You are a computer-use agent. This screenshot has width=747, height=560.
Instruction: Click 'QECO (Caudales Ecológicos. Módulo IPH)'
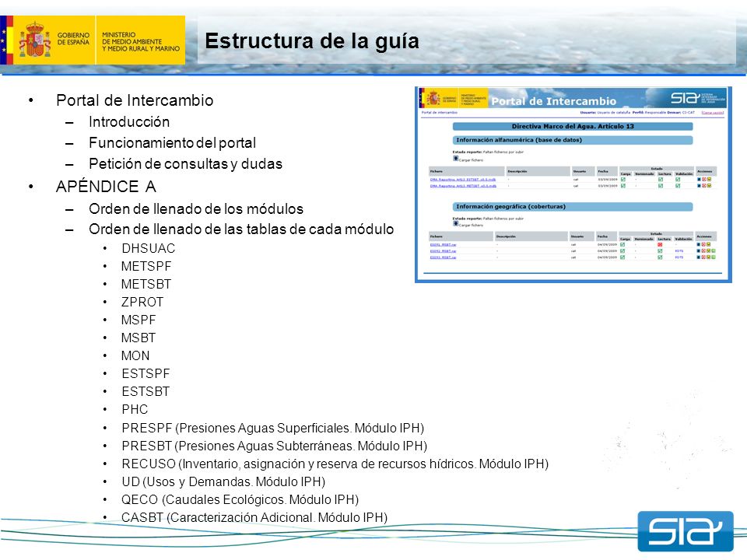click(x=240, y=499)
